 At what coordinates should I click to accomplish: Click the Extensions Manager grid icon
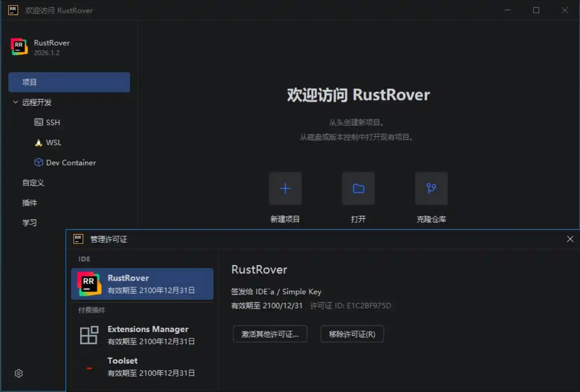89,335
